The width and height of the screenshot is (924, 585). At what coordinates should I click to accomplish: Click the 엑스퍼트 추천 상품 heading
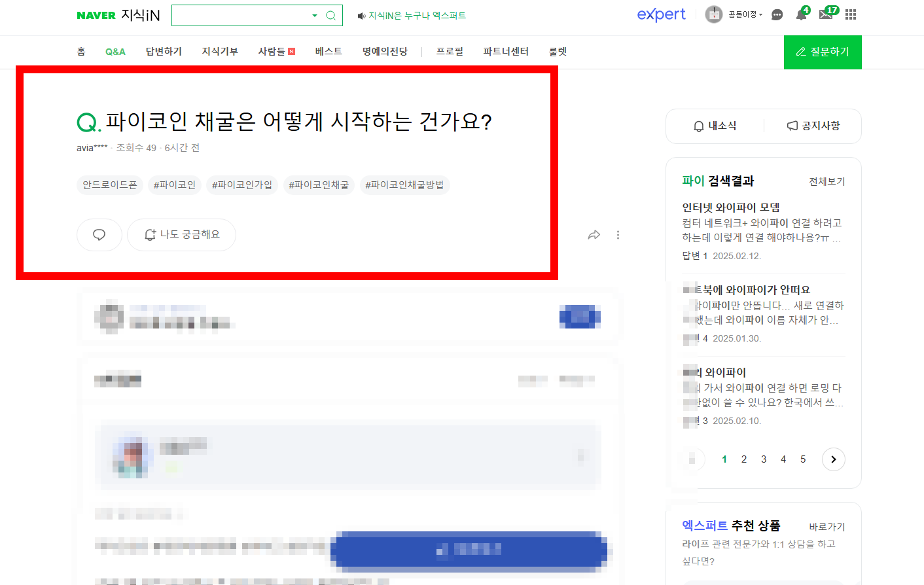[731, 525]
